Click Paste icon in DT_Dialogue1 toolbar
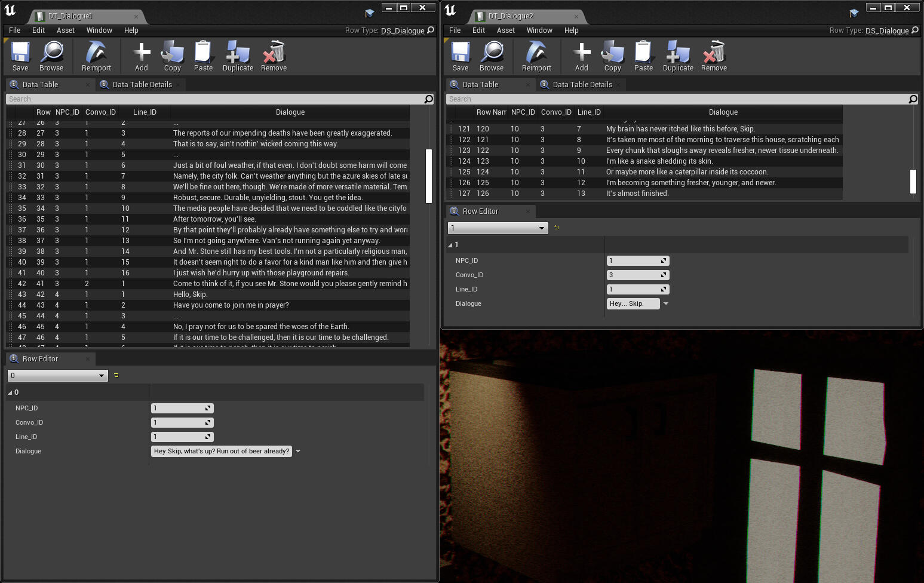Image resolution: width=924 pixels, height=583 pixels. point(203,56)
